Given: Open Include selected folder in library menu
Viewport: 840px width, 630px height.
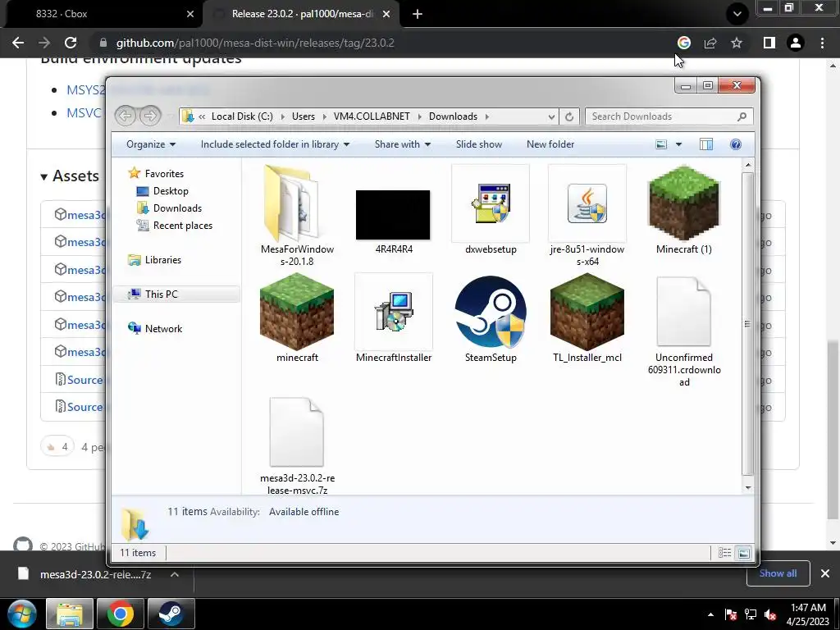Looking at the screenshot, I should (275, 144).
